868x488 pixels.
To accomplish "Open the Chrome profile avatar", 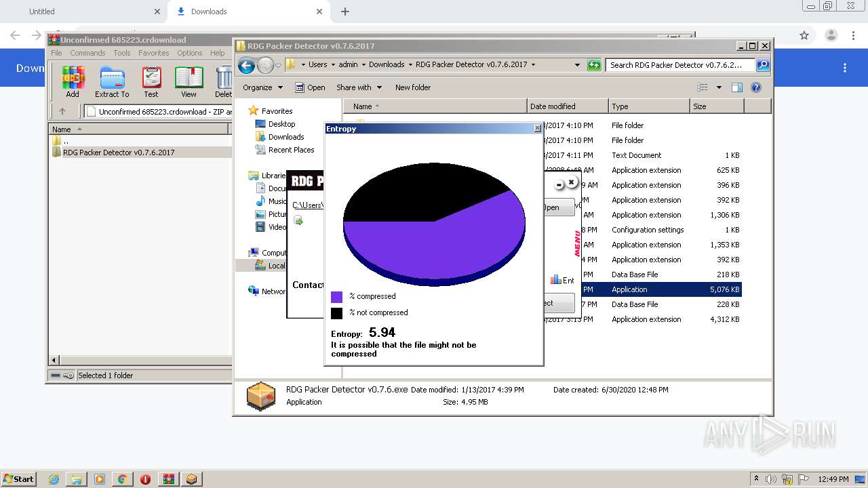I will pyautogui.click(x=831, y=35).
